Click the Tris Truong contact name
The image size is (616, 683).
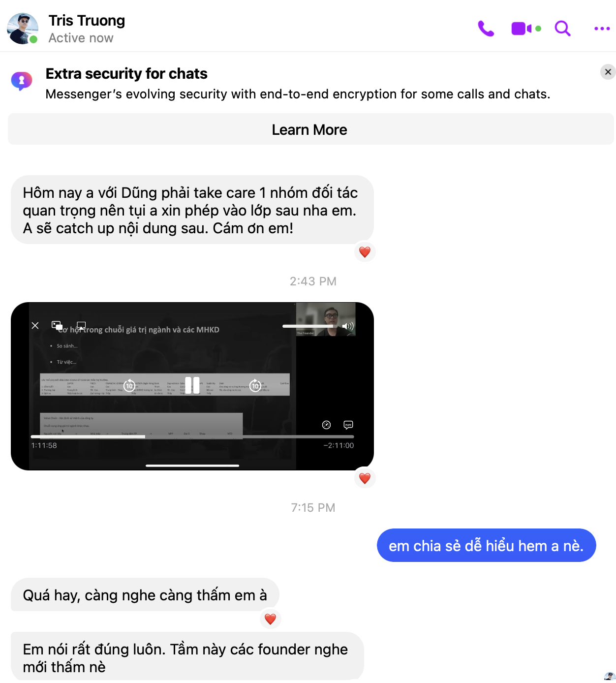87,21
